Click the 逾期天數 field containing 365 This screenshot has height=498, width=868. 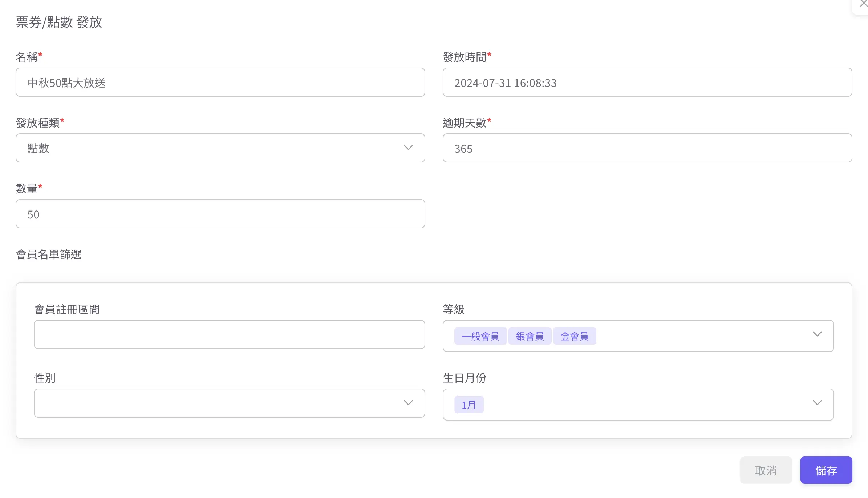tap(647, 148)
